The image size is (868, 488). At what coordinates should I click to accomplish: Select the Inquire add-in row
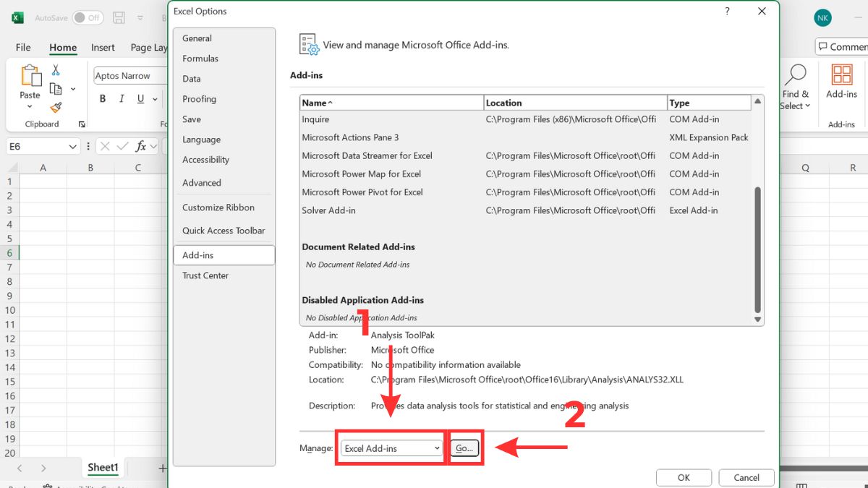click(526, 119)
